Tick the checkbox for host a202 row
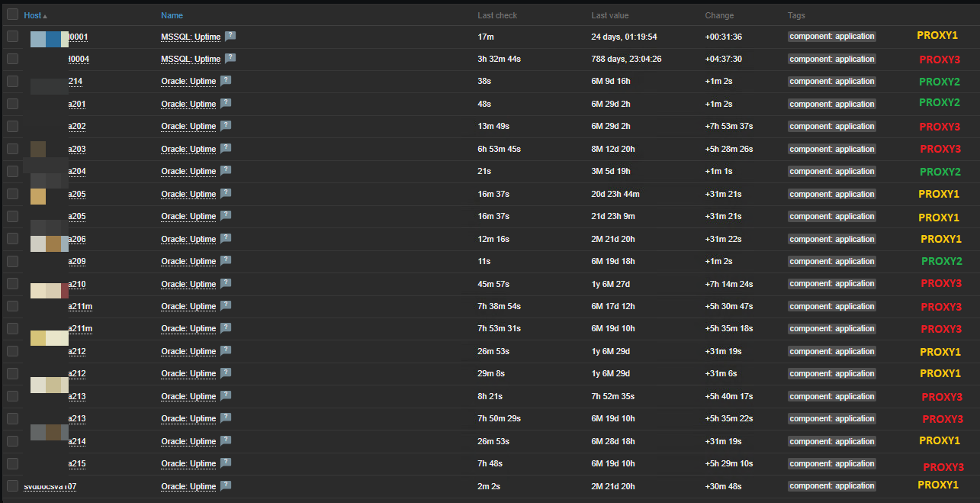The height and width of the screenshot is (503, 980). point(12,126)
